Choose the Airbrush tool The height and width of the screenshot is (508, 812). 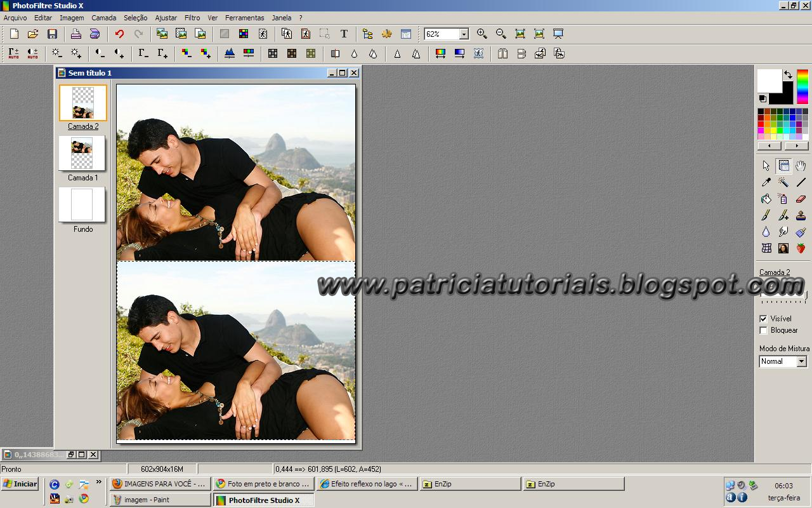[x=784, y=199]
